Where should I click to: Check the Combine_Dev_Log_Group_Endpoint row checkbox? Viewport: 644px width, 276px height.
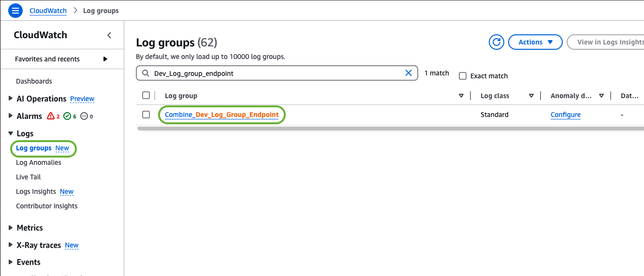point(146,115)
